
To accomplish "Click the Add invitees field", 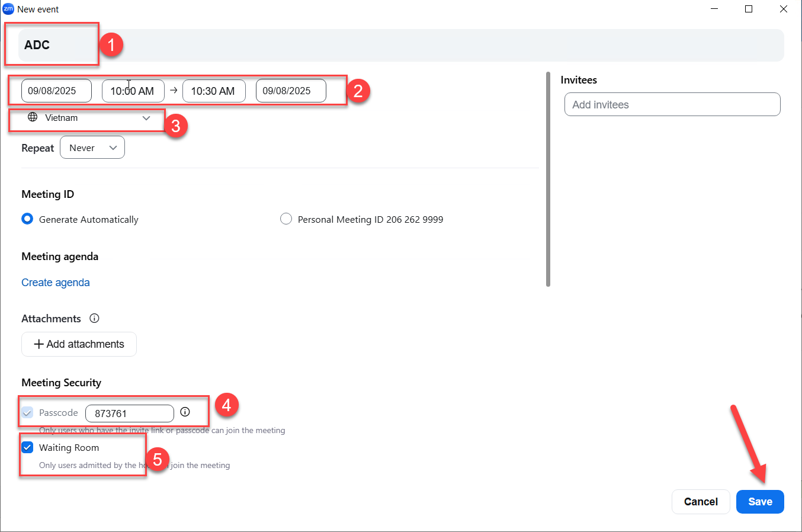I will pos(672,105).
